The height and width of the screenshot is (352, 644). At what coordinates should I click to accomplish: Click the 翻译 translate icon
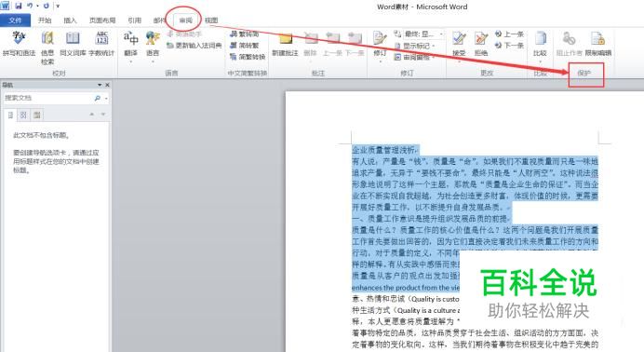[x=130, y=38]
